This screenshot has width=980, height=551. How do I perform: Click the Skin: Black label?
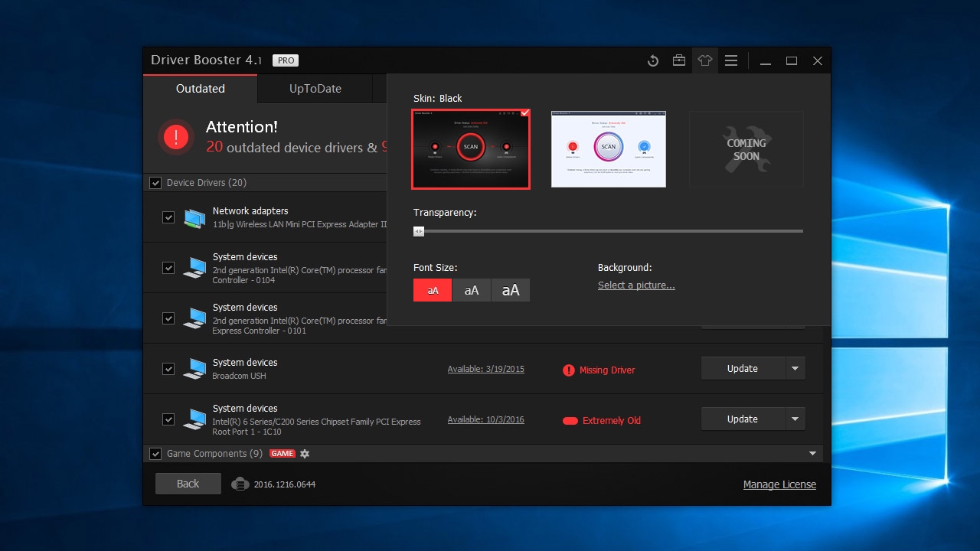click(x=438, y=99)
